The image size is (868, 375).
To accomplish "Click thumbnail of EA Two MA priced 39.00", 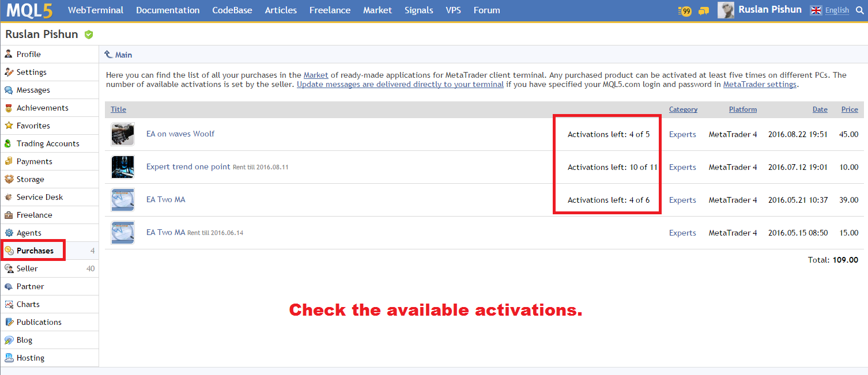I will click(x=123, y=200).
